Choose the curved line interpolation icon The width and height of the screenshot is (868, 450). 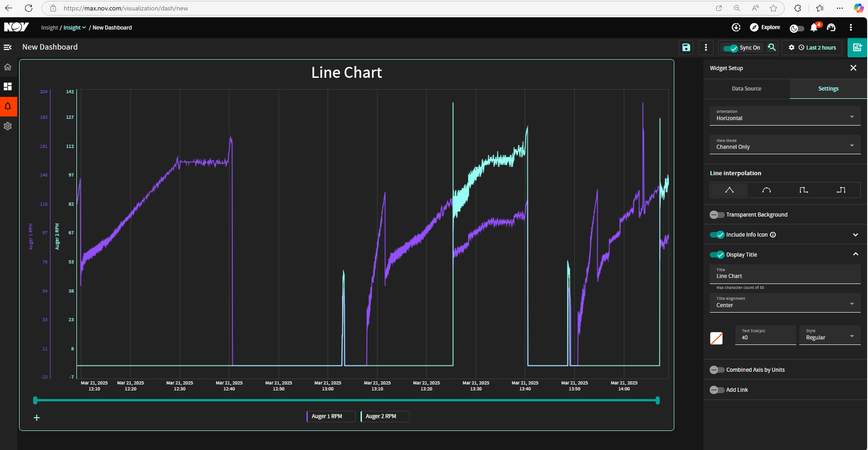766,190
